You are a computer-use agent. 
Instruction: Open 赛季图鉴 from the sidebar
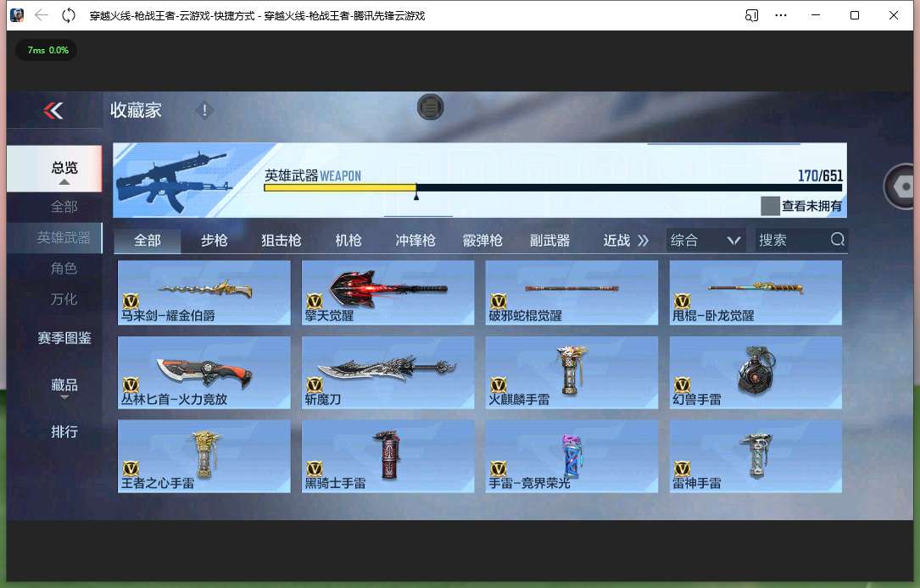[64, 338]
